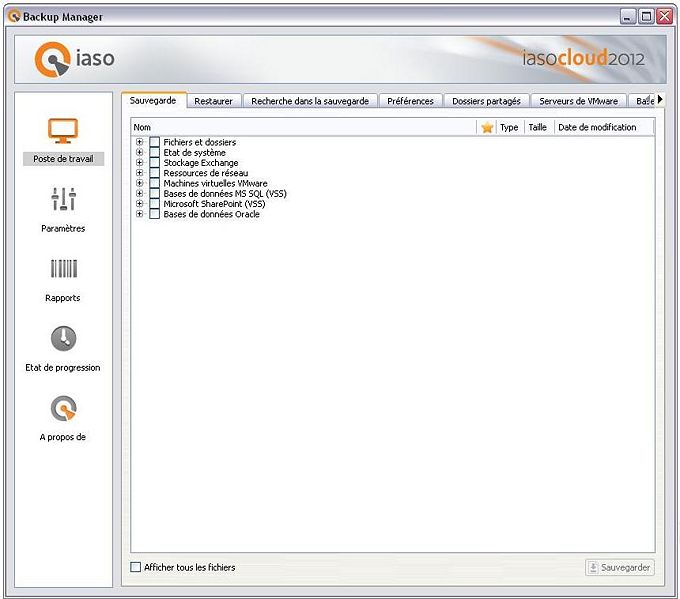Select Bases de données MS SQL text

coord(225,193)
